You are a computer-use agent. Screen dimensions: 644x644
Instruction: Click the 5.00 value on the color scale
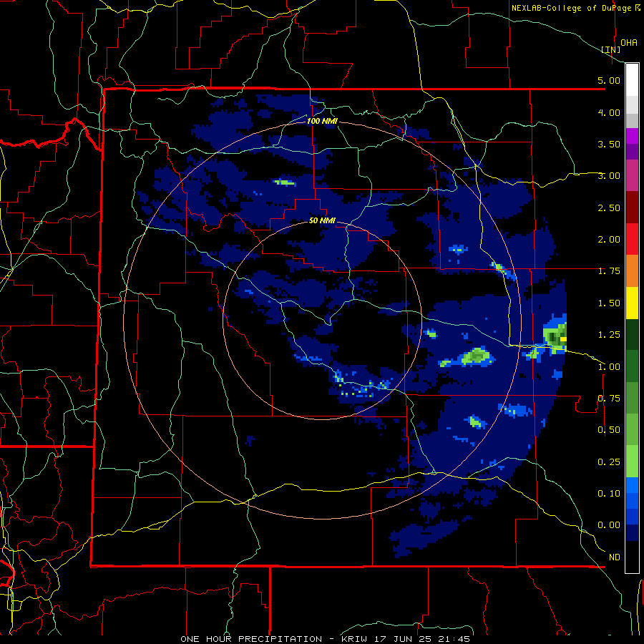609,80
